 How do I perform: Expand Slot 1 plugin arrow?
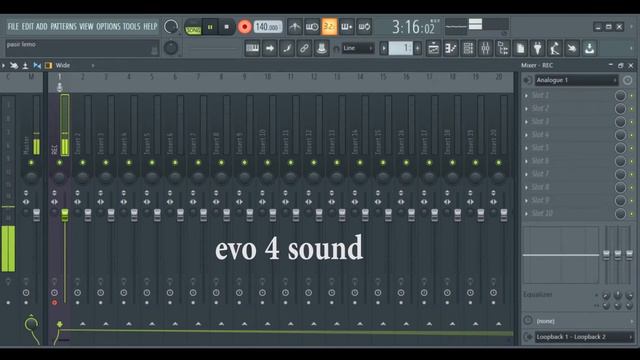pyautogui.click(x=527, y=96)
